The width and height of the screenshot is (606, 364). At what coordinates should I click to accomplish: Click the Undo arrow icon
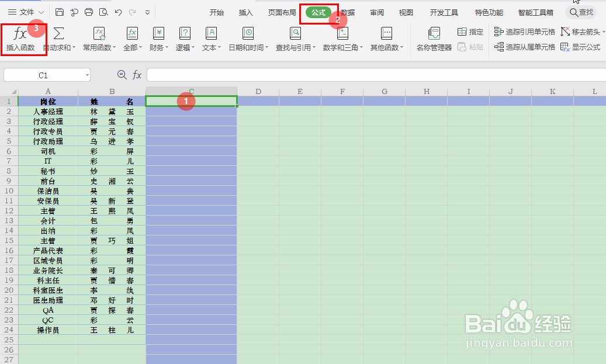pyautogui.click(x=118, y=12)
